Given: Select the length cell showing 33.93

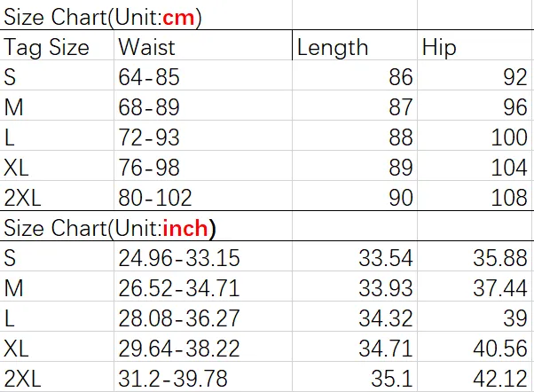Looking at the screenshot, I should click(355, 286).
